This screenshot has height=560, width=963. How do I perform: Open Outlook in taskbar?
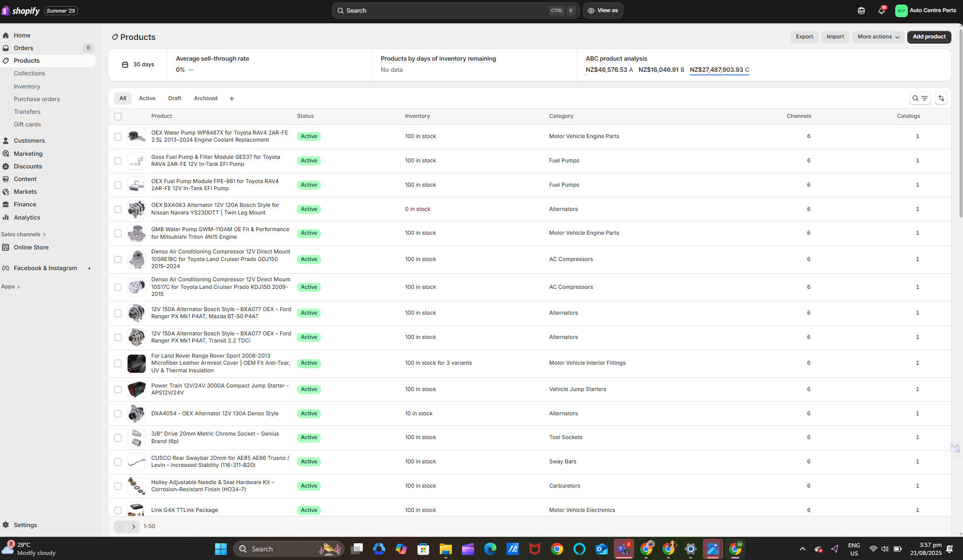pyautogui.click(x=601, y=549)
